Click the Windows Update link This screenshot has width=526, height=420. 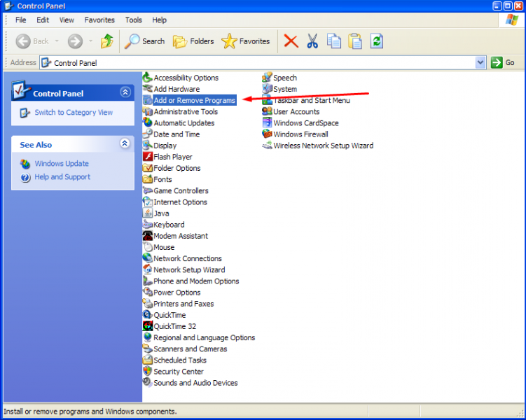62,164
